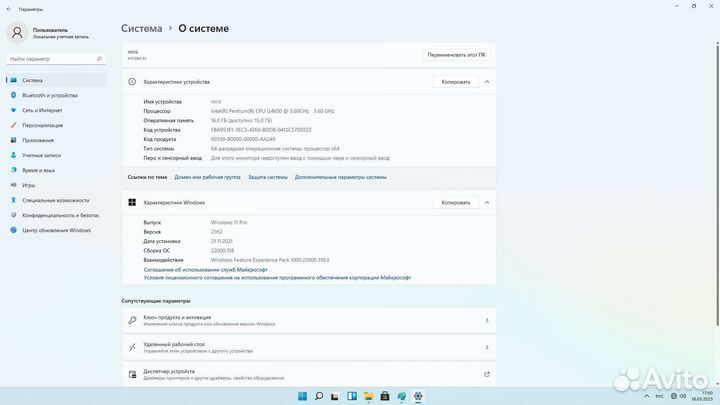The image size is (720, 405).
Task: Open Microsoft Edge from taskbar
Action: pyautogui.click(x=401, y=396)
